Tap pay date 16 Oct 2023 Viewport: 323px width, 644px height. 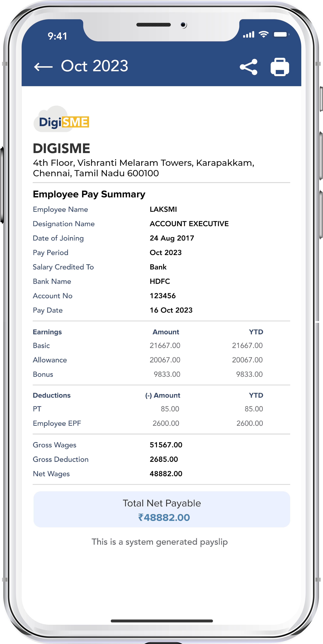[171, 310]
